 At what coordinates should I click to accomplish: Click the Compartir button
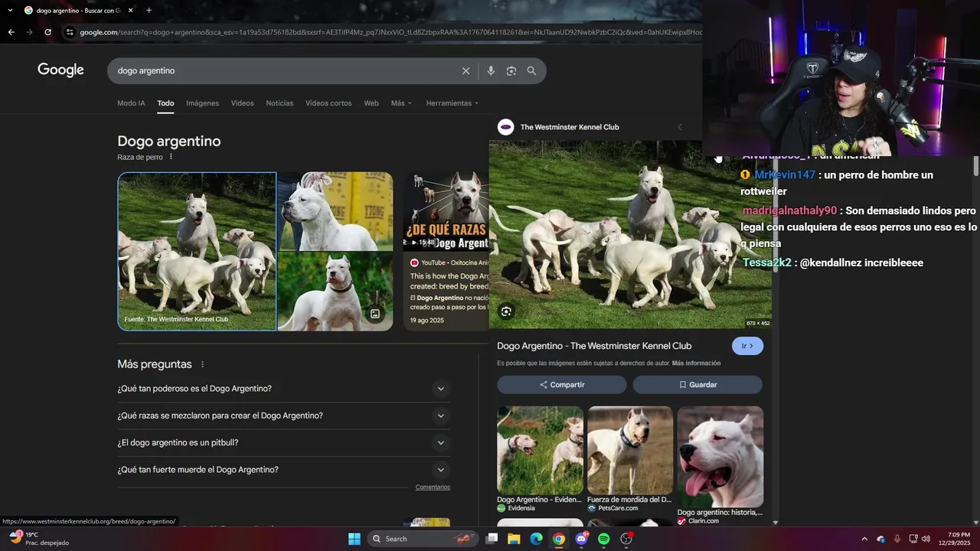tap(562, 385)
